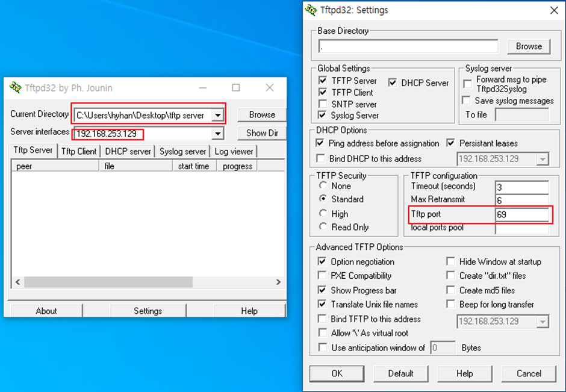Enable Forward msg to pipe Tftpd32Syslog
Screen dimensions: 566x392
(x=467, y=84)
